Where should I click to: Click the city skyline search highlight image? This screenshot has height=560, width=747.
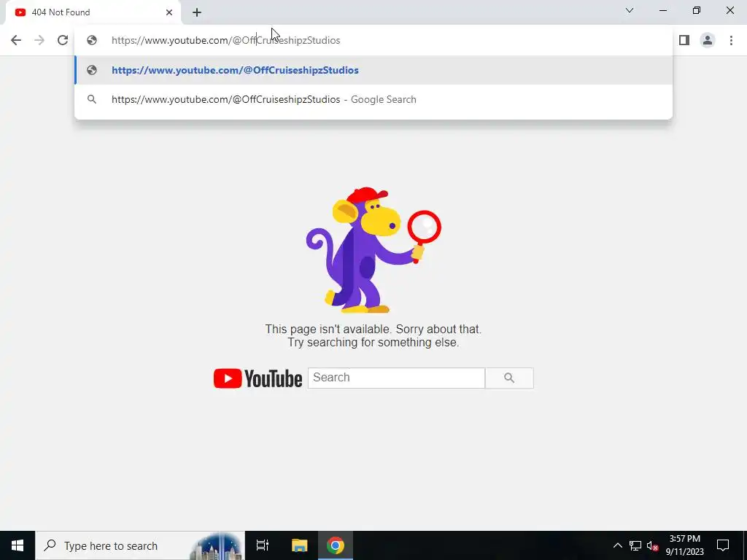(x=217, y=546)
